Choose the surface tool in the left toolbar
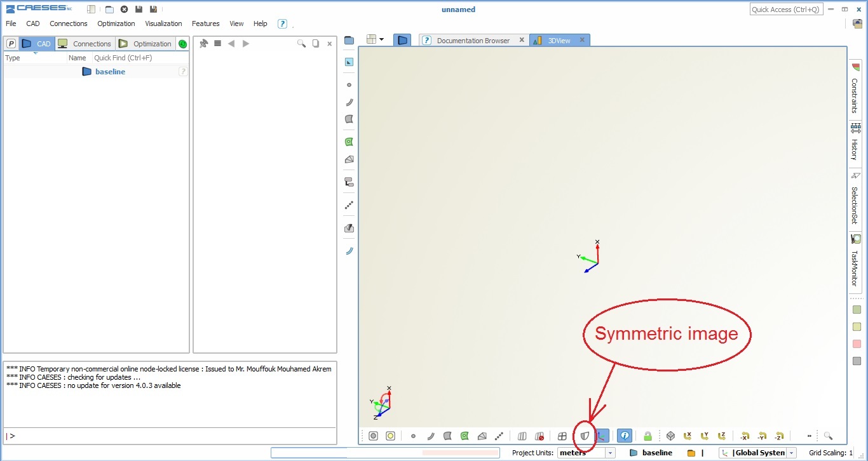 (349, 119)
